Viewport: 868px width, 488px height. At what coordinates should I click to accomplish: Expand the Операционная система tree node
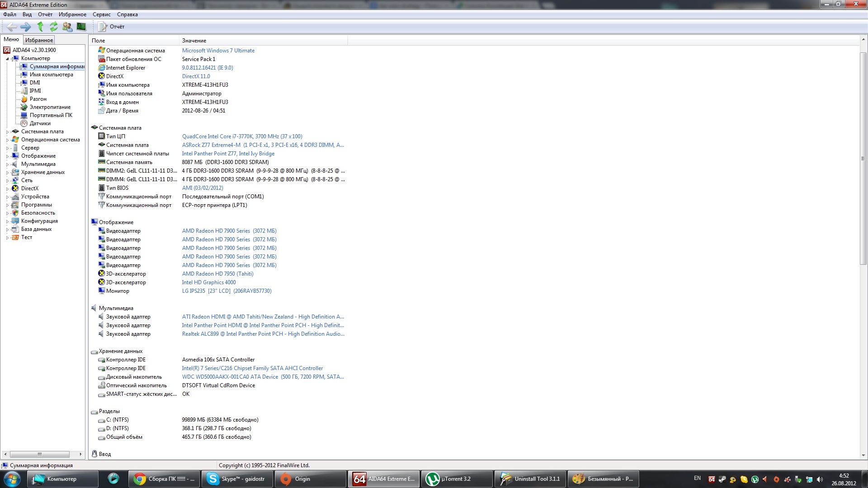pyautogui.click(x=7, y=140)
